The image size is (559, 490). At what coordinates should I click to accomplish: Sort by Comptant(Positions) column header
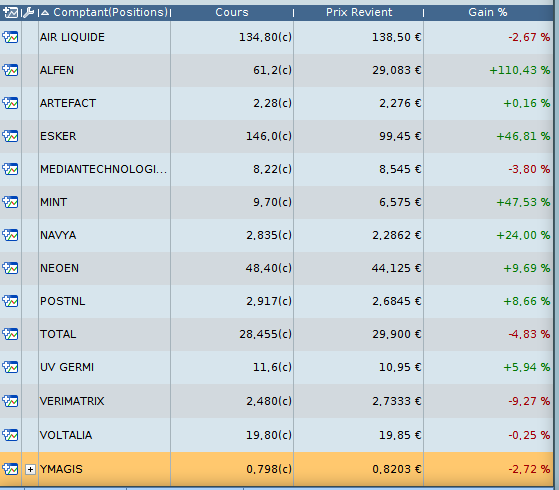[110, 12]
